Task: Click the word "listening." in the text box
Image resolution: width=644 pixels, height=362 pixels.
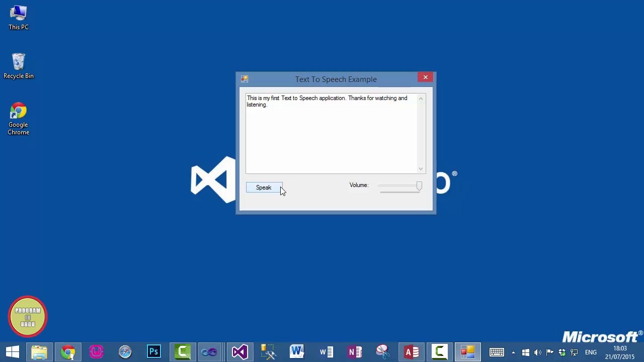Action: point(257,105)
